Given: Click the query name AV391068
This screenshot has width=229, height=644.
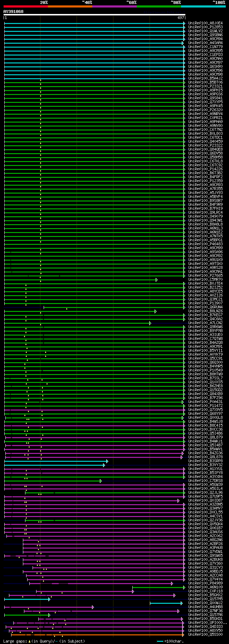Looking at the screenshot, I should click(14, 11).
